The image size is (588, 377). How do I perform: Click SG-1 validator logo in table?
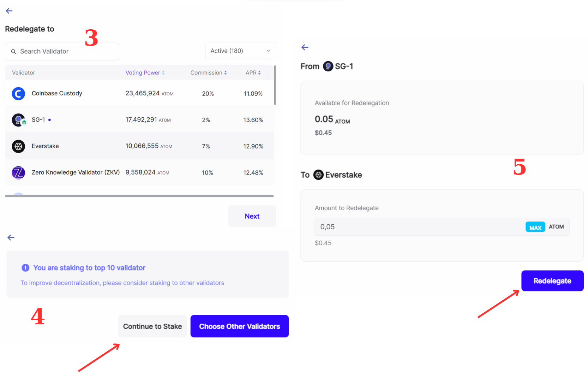pyautogui.click(x=19, y=120)
